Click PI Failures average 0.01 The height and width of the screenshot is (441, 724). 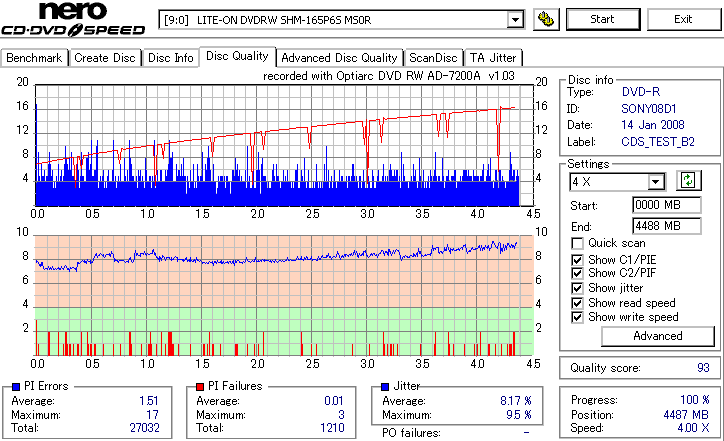[x=334, y=401]
